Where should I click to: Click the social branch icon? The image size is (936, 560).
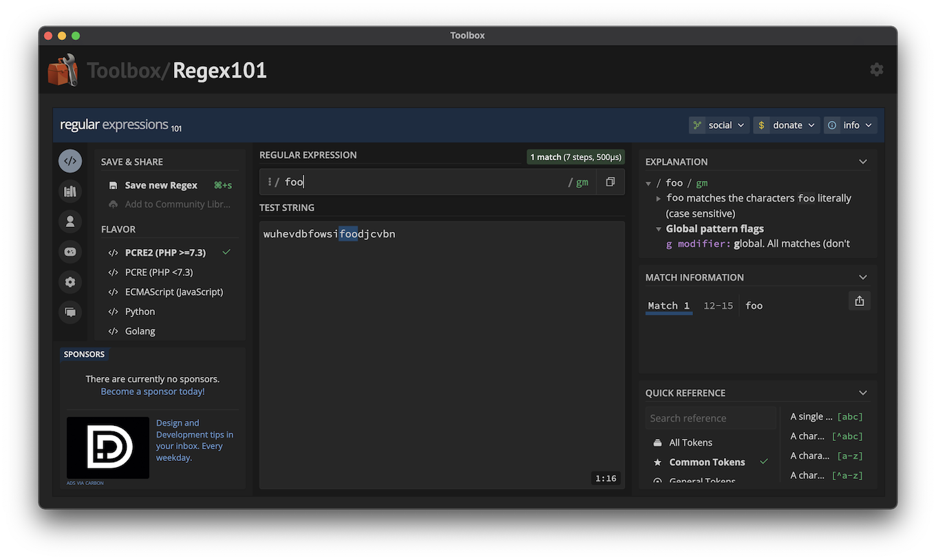coord(697,125)
